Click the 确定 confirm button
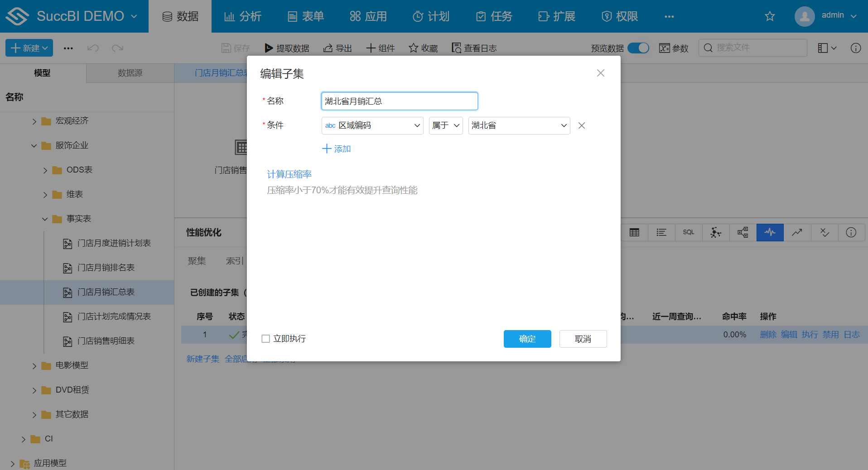Viewport: 868px width, 470px height. (x=527, y=339)
